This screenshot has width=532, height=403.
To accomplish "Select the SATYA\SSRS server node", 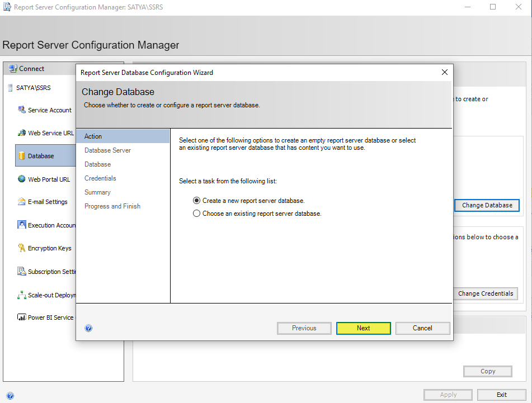I will [x=33, y=88].
